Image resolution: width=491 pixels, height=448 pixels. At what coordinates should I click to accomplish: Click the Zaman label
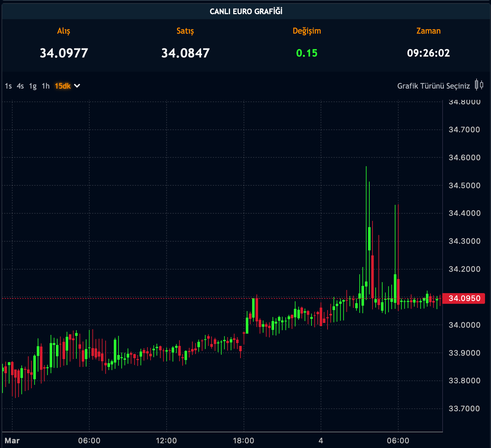[428, 31]
